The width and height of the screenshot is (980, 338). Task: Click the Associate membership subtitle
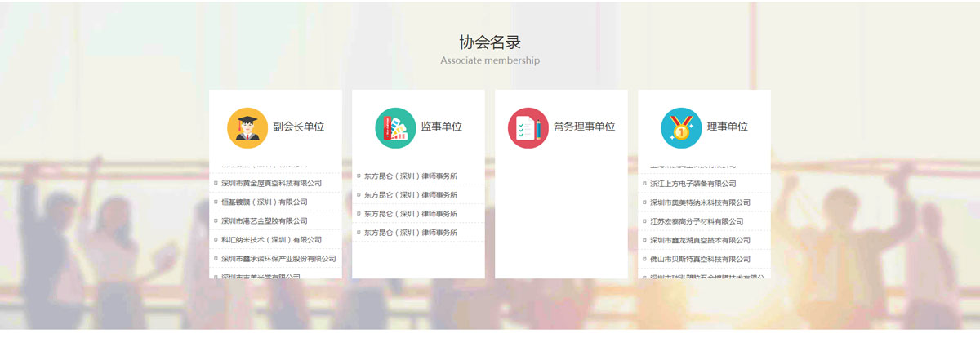click(490, 60)
